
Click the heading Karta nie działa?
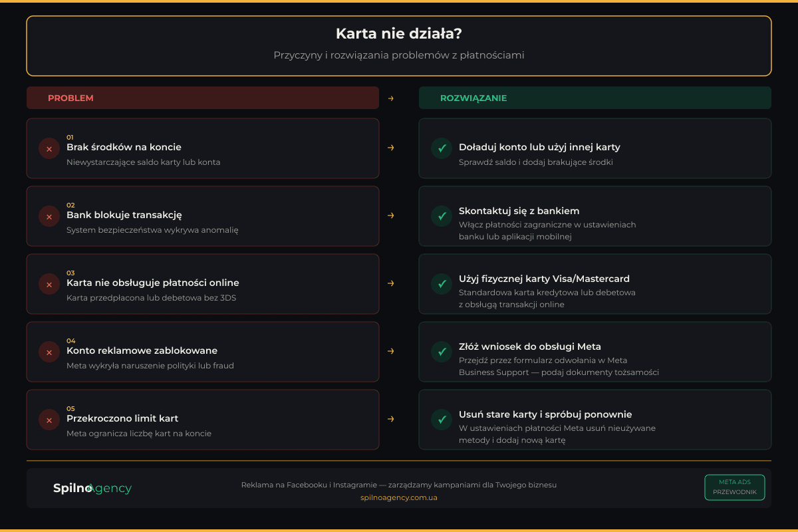pyautogui.click(x=399, y=34)
